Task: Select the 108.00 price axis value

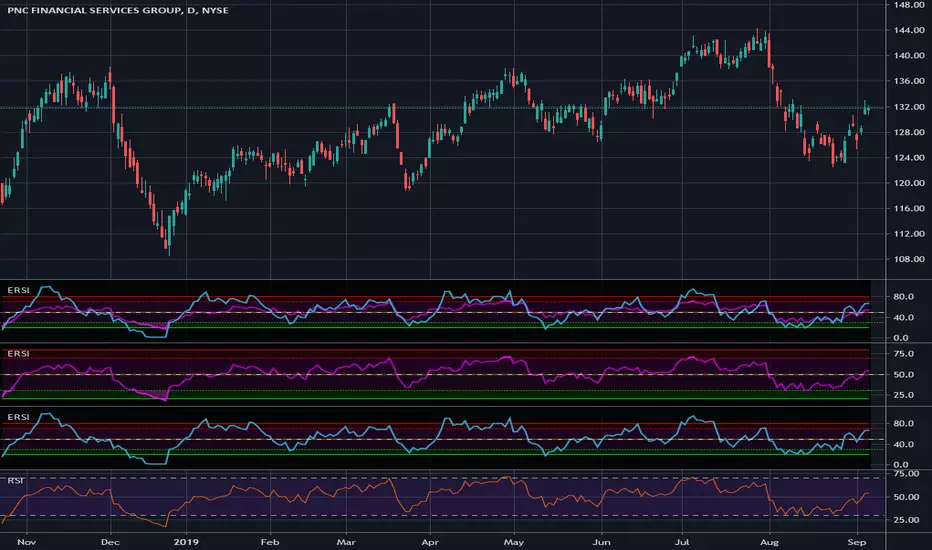Action: [x=909, y=259]
